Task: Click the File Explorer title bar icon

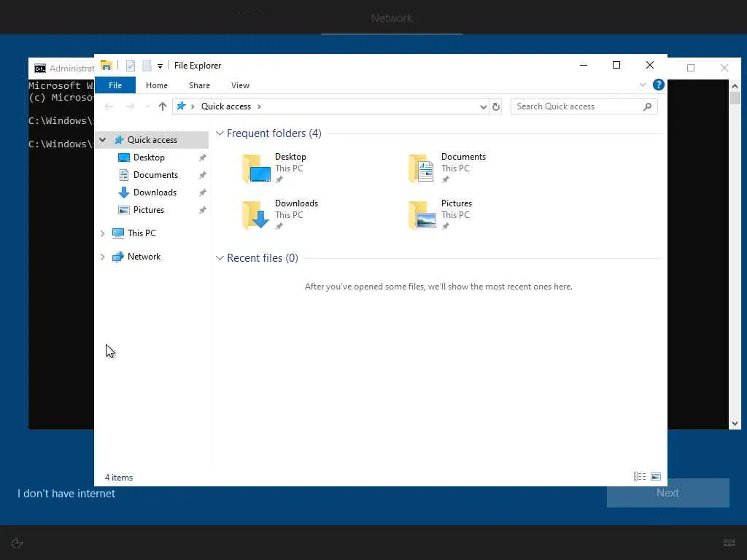Action: point(107,65)
